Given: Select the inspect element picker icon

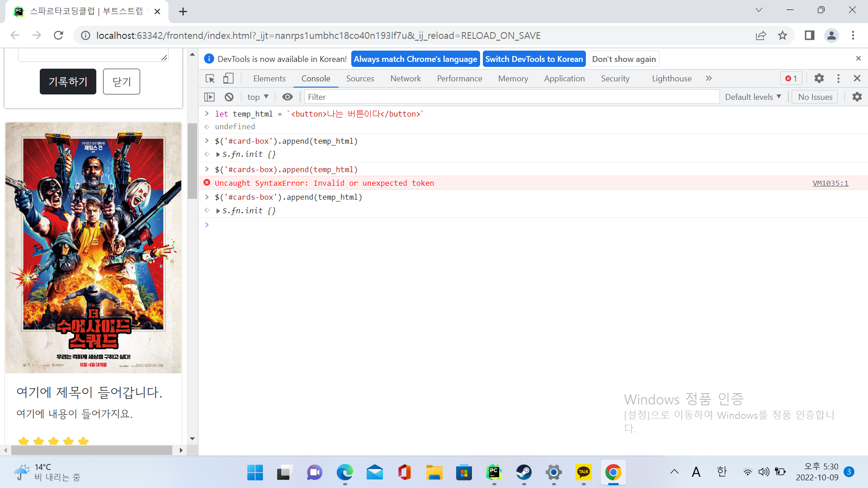Looking at the screenshot, I should [x=210, y=79].
